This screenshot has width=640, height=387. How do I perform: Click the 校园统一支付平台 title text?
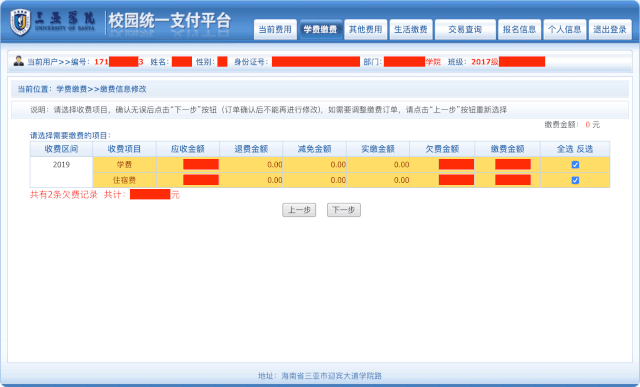tap(170, 21)
